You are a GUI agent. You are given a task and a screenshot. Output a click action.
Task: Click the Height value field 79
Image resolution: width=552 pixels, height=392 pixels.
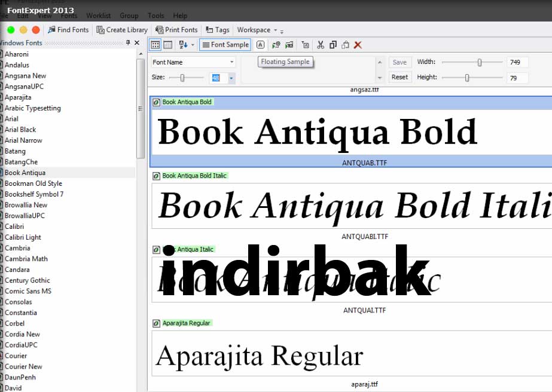[517, 78]
